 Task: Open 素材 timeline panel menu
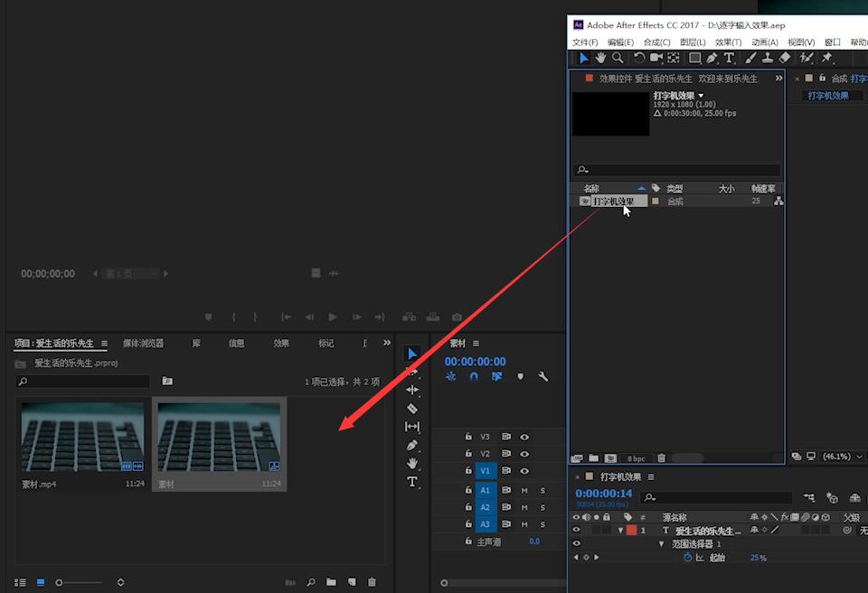[476, 344]
